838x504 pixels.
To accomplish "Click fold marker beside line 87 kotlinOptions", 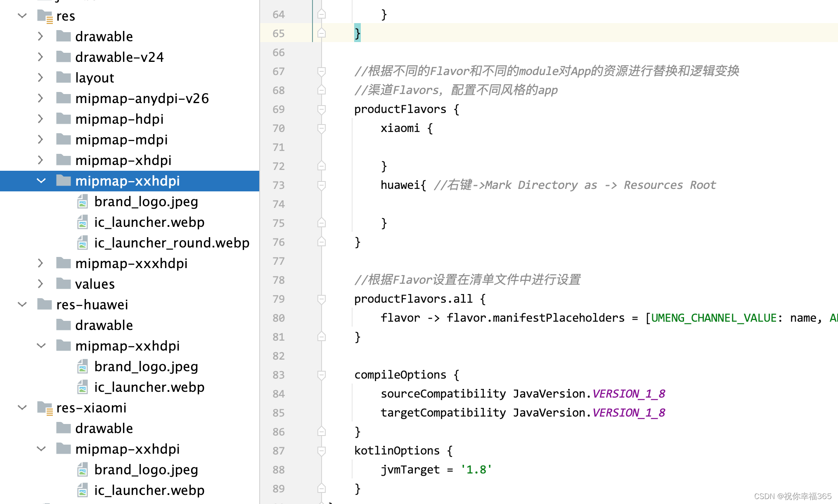I will pyautogui.click(x=322, y=451).
